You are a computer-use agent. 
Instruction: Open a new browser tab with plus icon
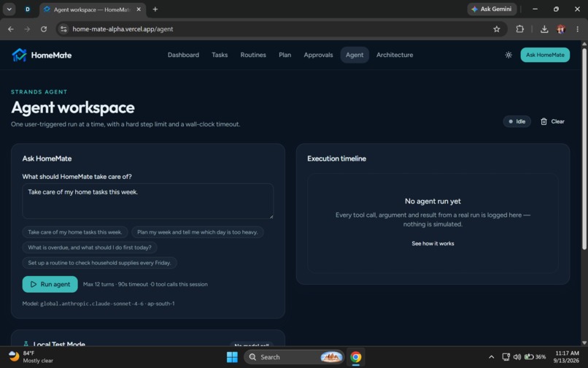coord(155,9)
